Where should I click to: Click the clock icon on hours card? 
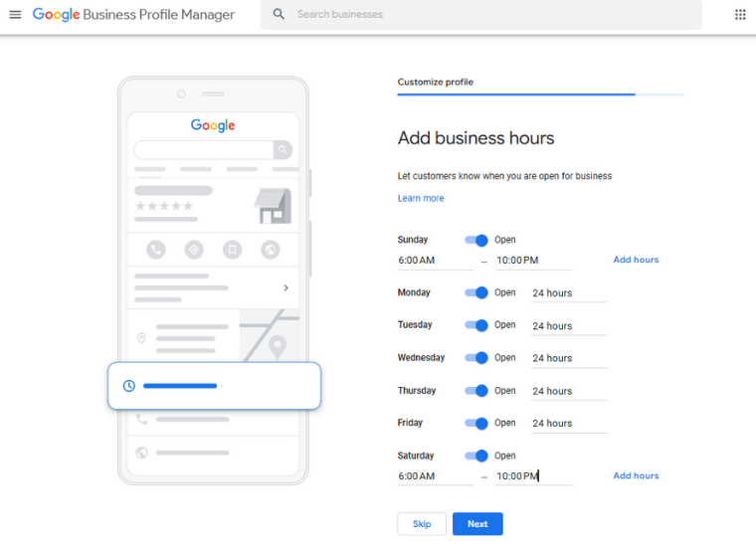[128, 386]
